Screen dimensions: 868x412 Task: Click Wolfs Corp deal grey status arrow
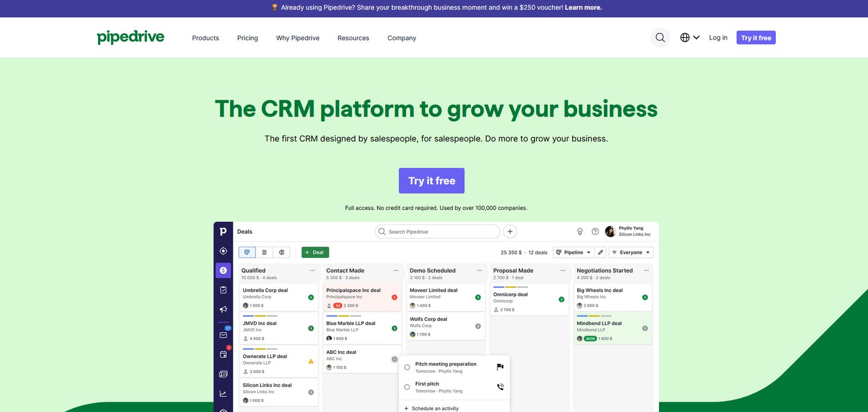point(478,326)
